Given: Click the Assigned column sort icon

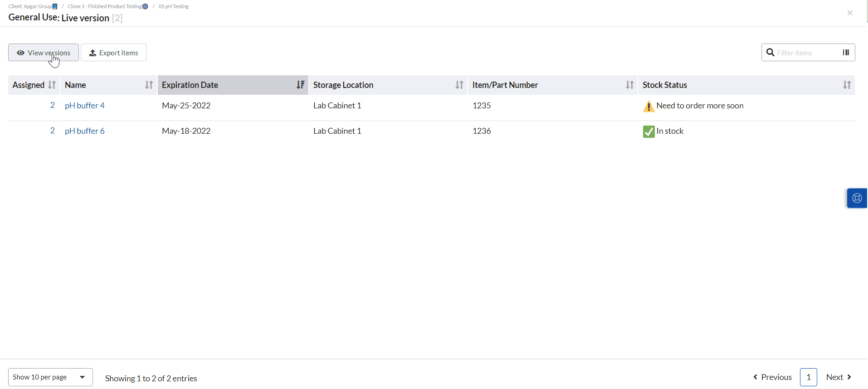Looking at the screenshot, I should point(52,85).
